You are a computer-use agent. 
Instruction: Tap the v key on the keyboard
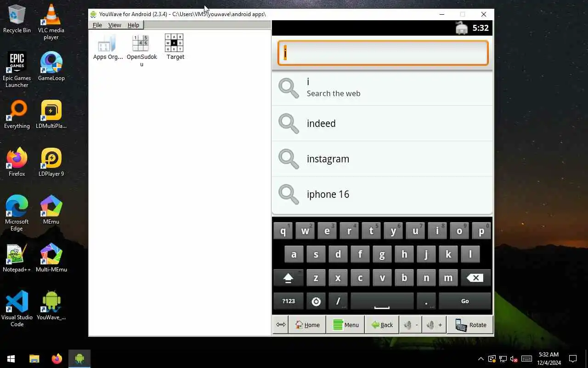click(x=382, y=278)
